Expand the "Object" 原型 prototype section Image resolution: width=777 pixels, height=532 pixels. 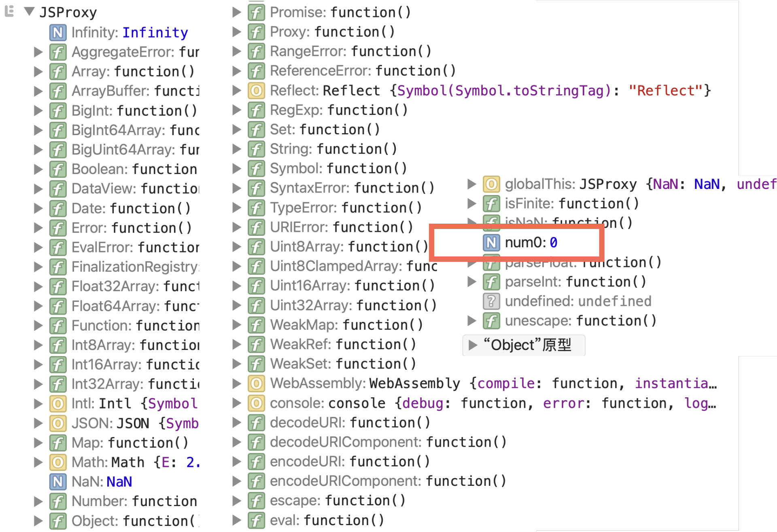point(472,345)
